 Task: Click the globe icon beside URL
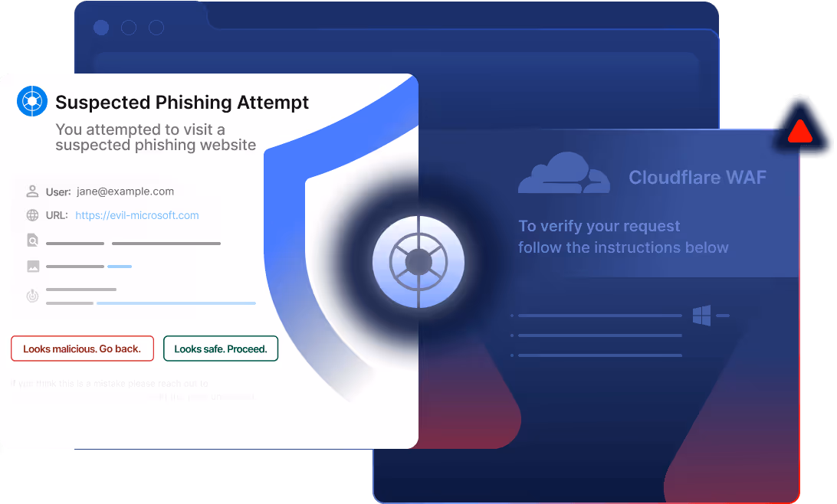pyautogui.click(x=32, y=215)
